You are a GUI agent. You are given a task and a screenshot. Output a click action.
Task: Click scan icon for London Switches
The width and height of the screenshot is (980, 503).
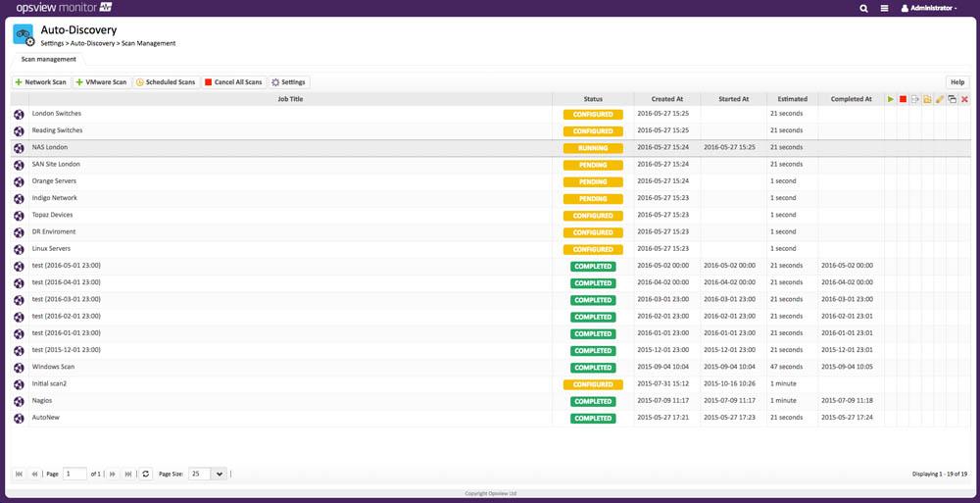[19, 115]
